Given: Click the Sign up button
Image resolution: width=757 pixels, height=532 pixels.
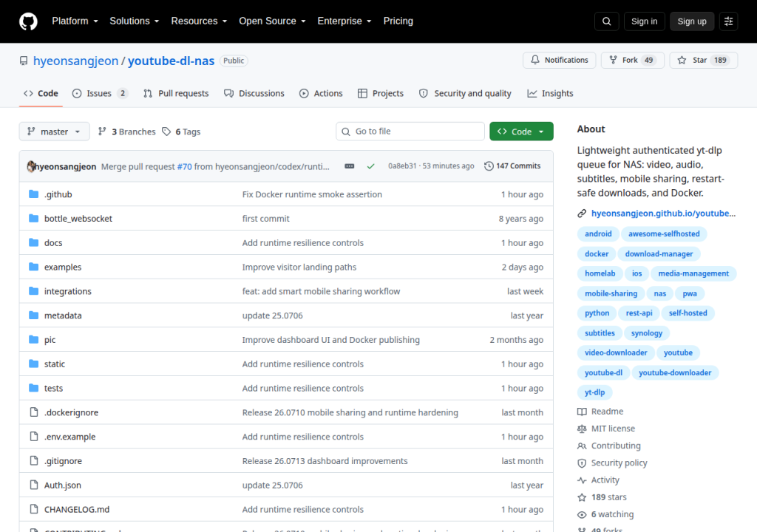Looking at the screenshot, I should click(x=692, y=21).
